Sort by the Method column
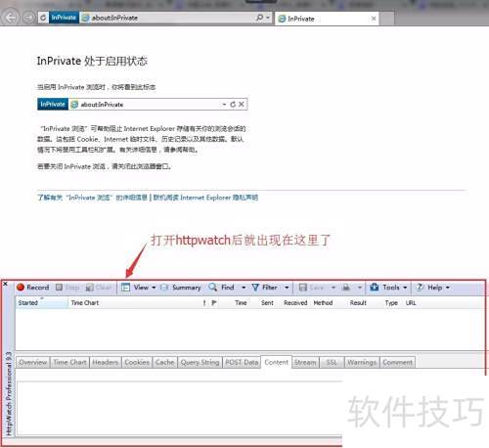 tap(323, 303)
